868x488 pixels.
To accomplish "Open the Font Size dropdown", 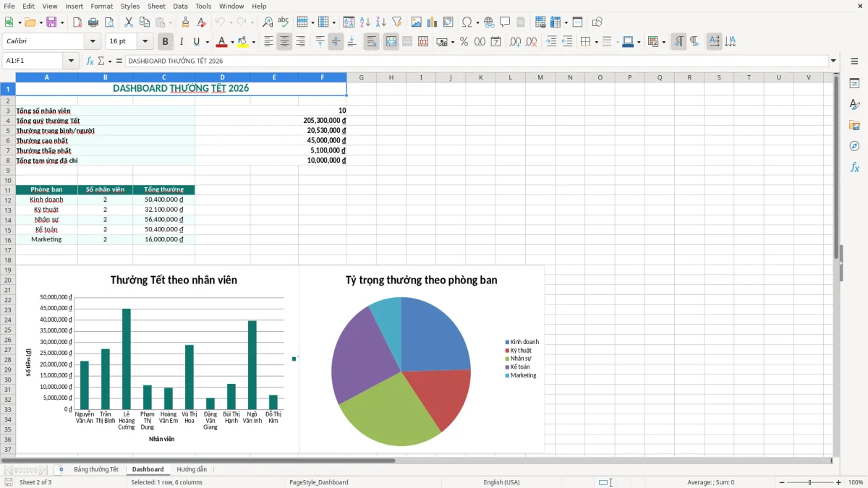I will coord(145,42).
